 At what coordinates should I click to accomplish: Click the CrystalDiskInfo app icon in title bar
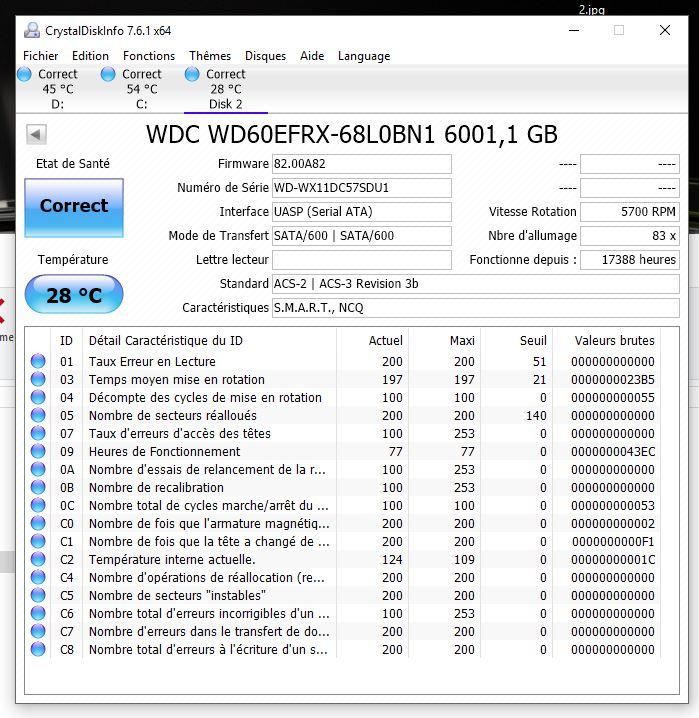pos(32,30)
